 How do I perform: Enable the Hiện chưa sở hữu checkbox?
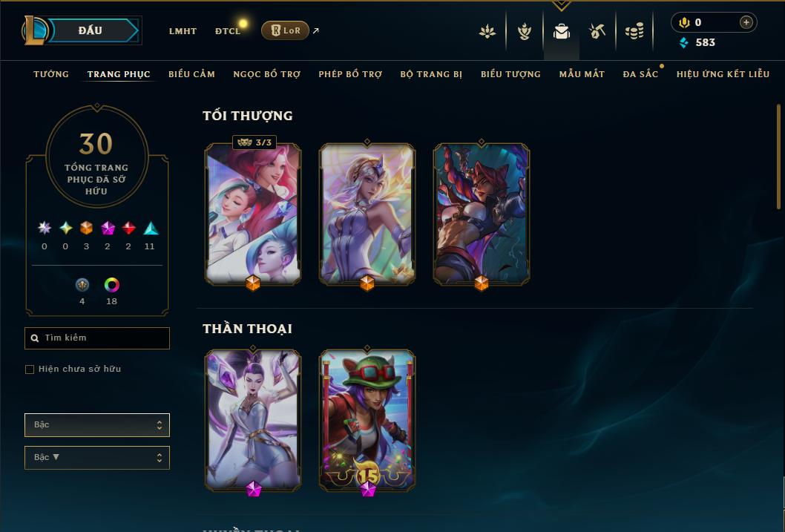click(x=30, y=370)
